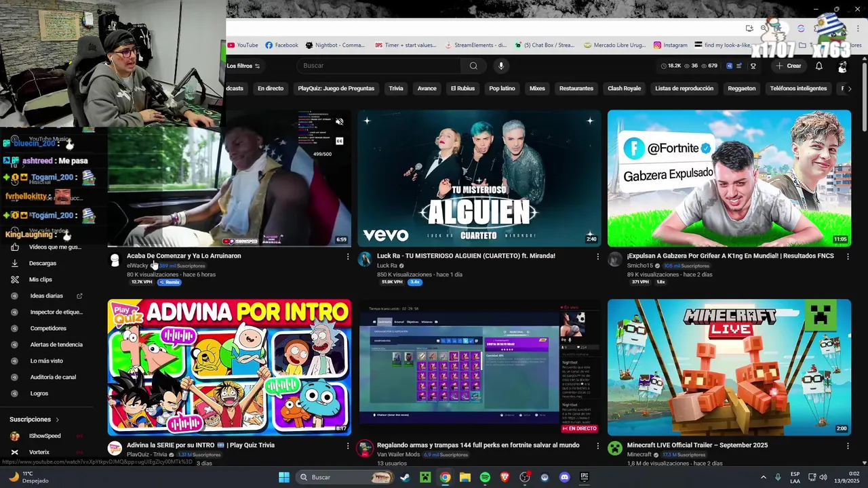Focus the YouTube Buscar search field

(x=378, y=66)
